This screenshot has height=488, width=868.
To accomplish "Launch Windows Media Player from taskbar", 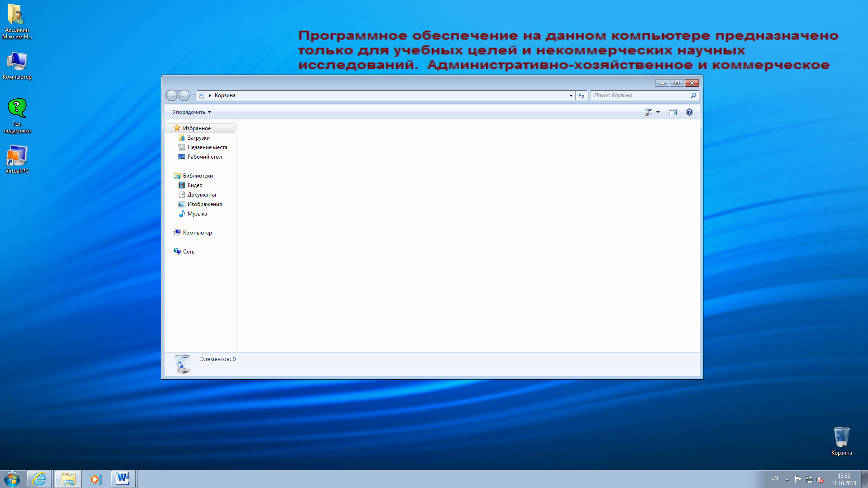I will click(x=95, y=479).
